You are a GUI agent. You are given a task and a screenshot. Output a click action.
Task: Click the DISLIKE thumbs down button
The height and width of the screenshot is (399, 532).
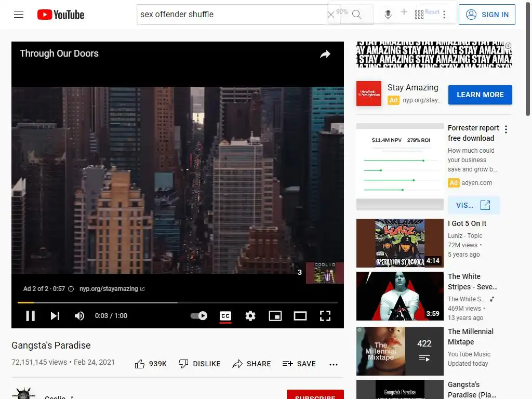(x=199, y=364)
